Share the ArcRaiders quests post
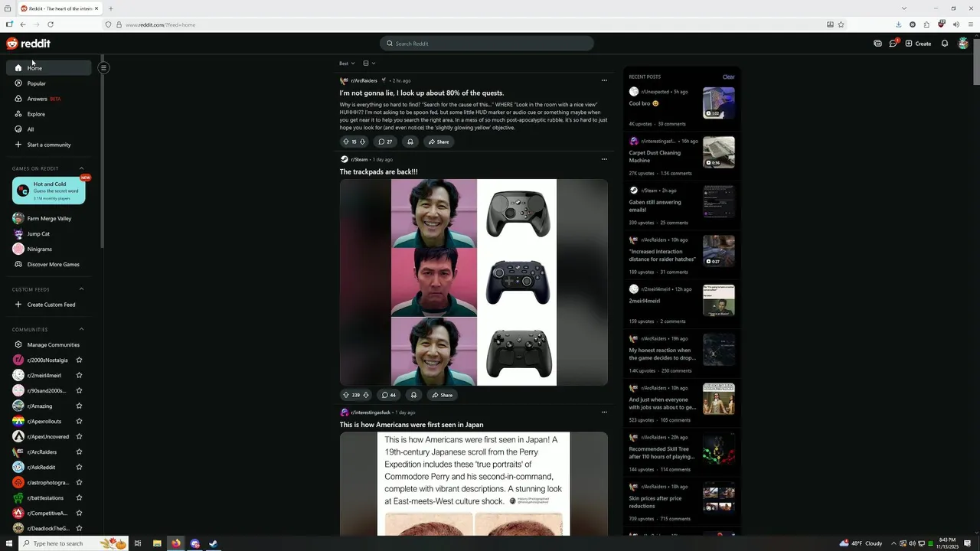Viewport: 980px width, 551px height. pyautogui.click(x=439, y=142)
